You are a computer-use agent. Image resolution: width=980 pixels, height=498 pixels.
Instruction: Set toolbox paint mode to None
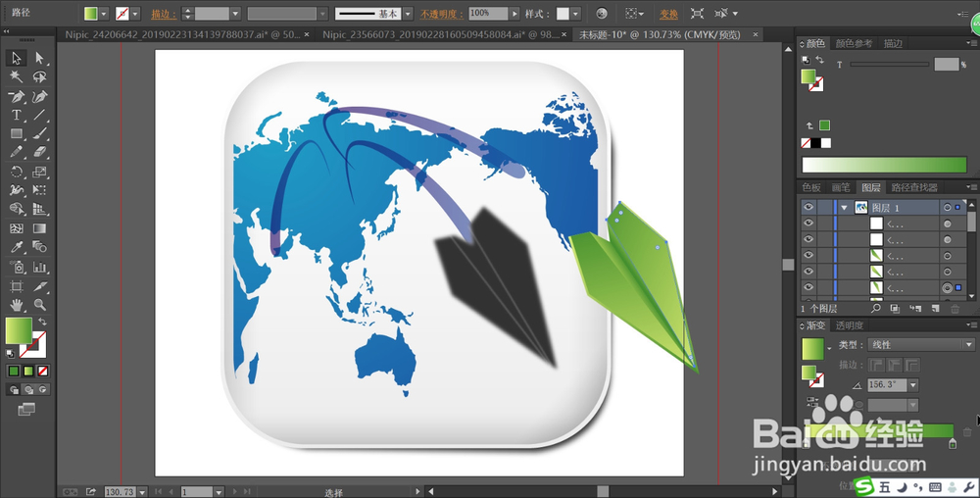click(43, 372)
